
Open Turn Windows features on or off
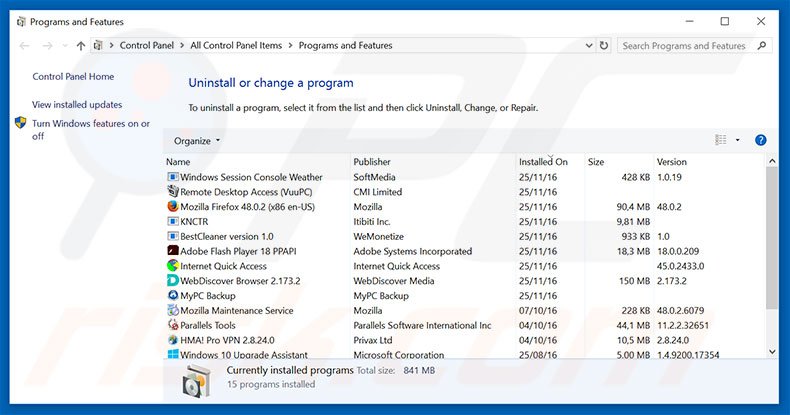click(x=91, y=129)
